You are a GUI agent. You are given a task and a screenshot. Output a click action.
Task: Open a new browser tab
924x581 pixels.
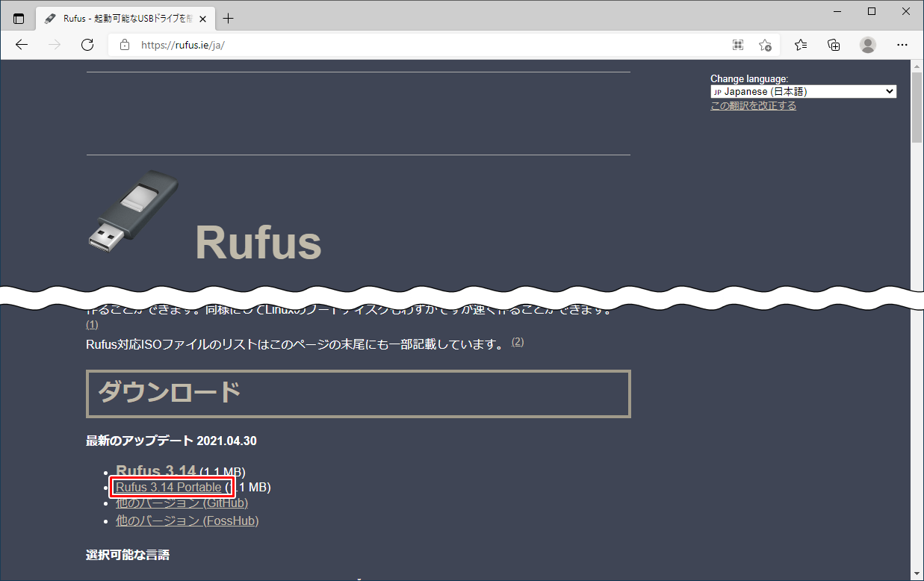coord(229,19)
